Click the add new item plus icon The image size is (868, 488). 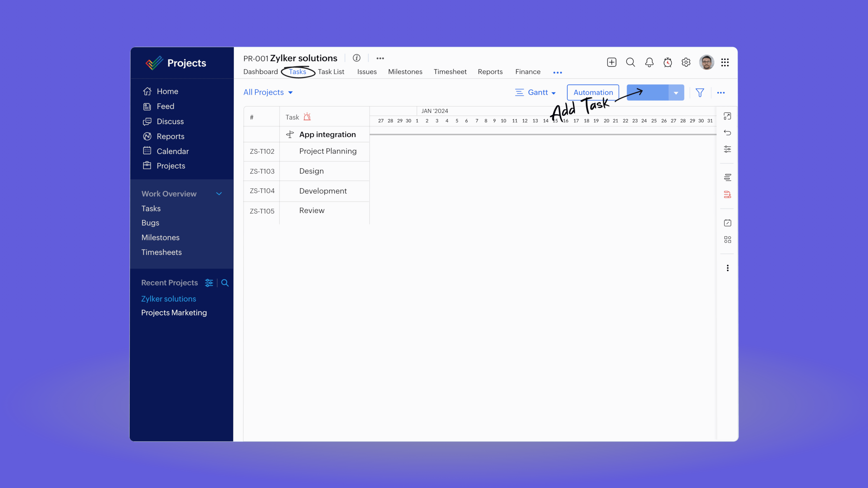[x=612, y=62]
